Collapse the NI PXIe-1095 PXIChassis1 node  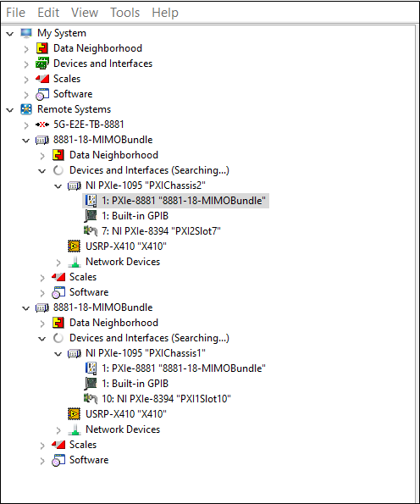(x=58, y=354)
